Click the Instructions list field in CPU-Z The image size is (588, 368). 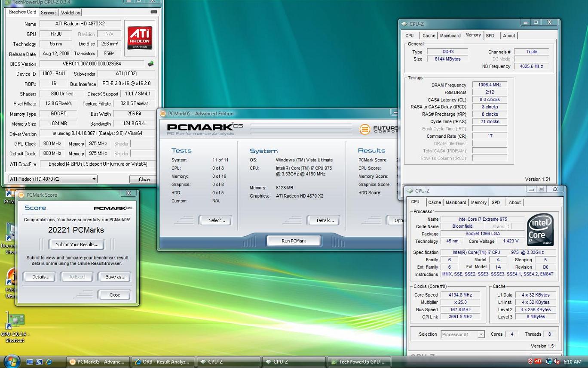498,274
